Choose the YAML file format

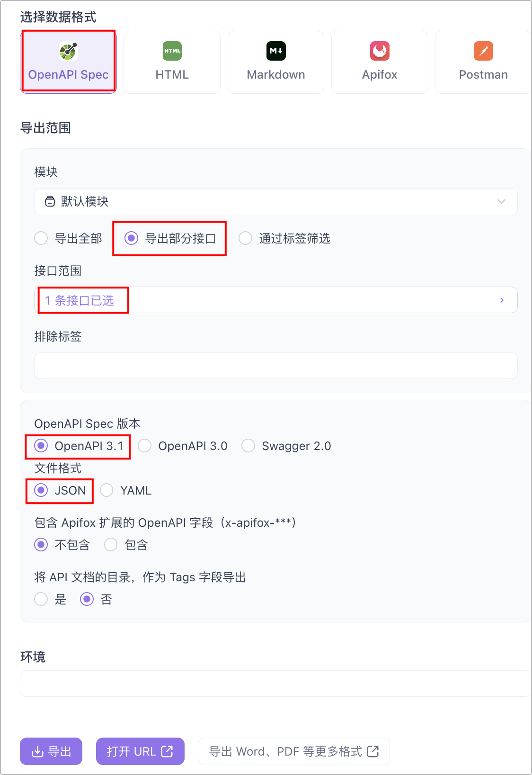click(107, 490)
